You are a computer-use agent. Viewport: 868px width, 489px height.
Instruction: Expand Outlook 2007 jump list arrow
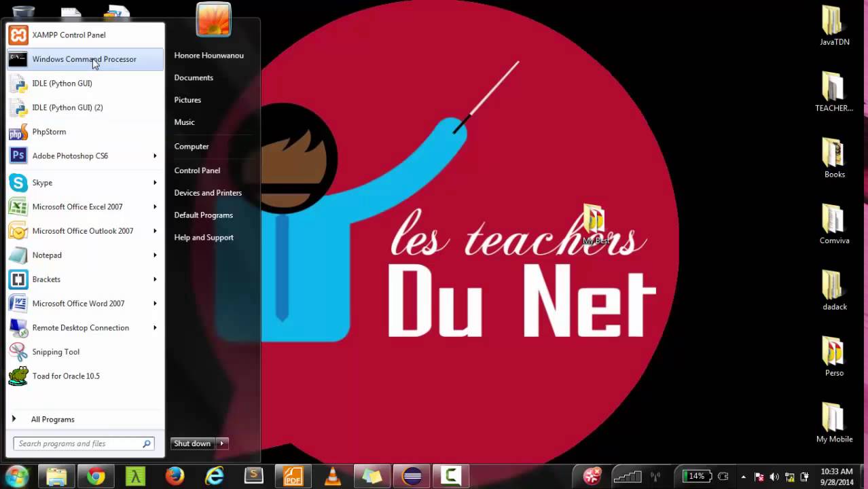(x=155, y=231)
